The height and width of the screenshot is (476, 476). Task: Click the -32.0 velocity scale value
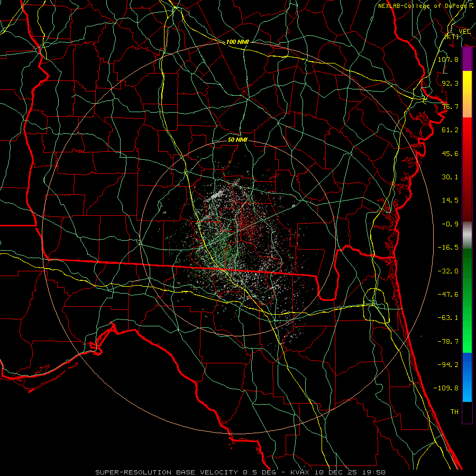(448, 271)
